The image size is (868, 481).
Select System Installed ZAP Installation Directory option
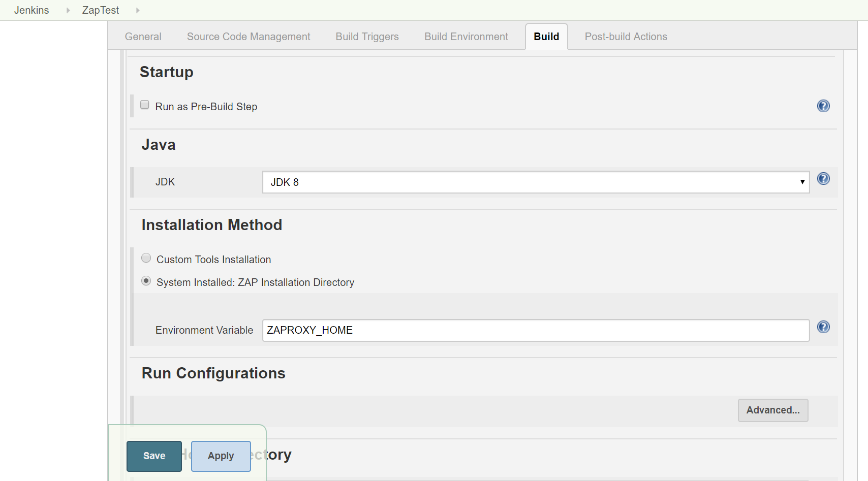tap(146, 281)
